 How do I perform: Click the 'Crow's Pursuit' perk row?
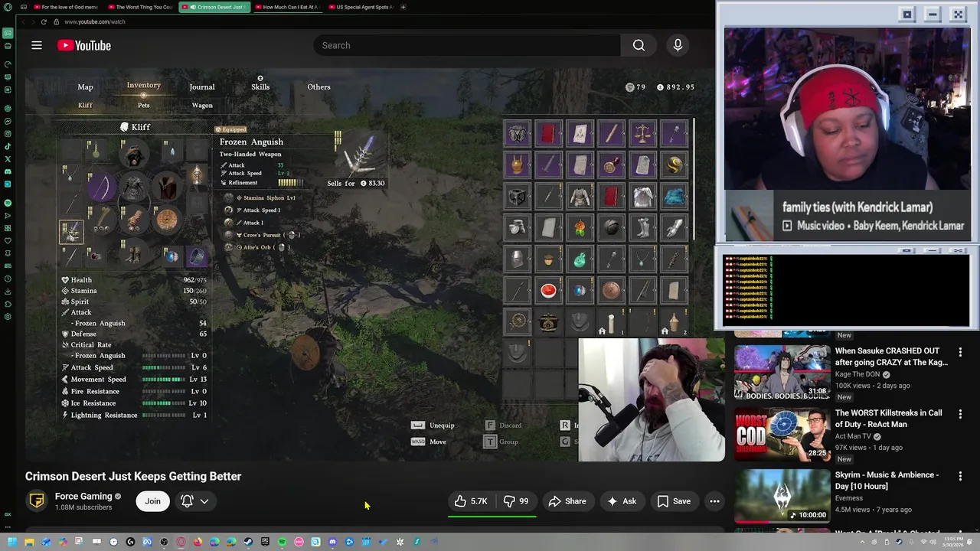(263, 235)
